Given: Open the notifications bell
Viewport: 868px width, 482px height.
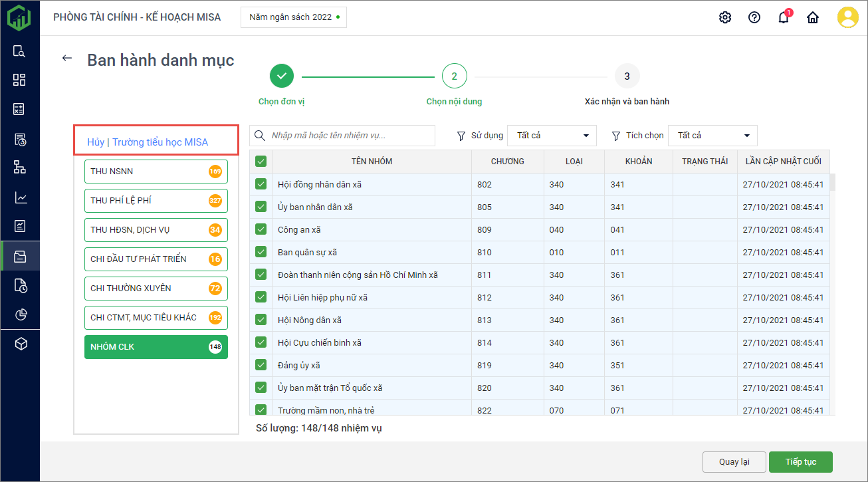Looking at the screenshot, I should (784, 18).
